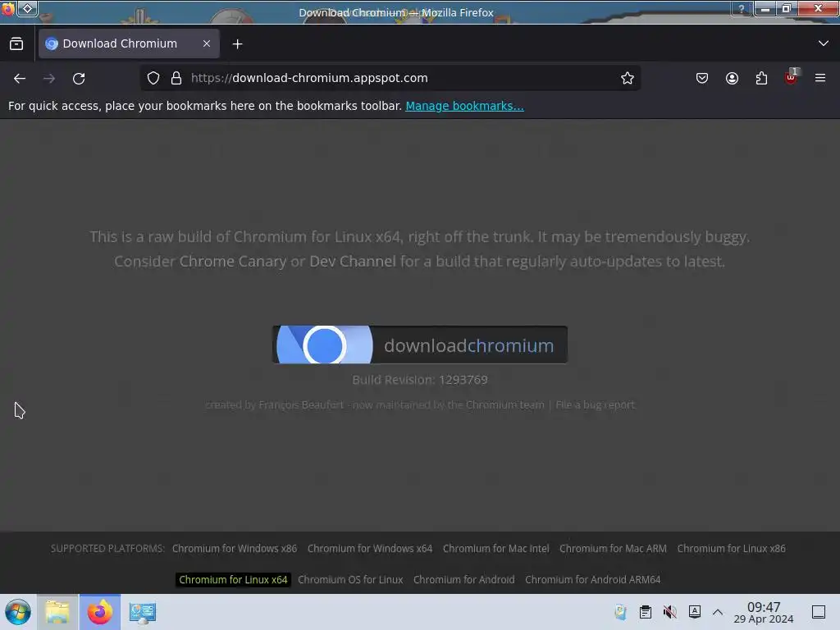Screen dimensions: 840x630
Task: Open the Firefox application menu
Action: pyautogui.click(x=820, y=78)
